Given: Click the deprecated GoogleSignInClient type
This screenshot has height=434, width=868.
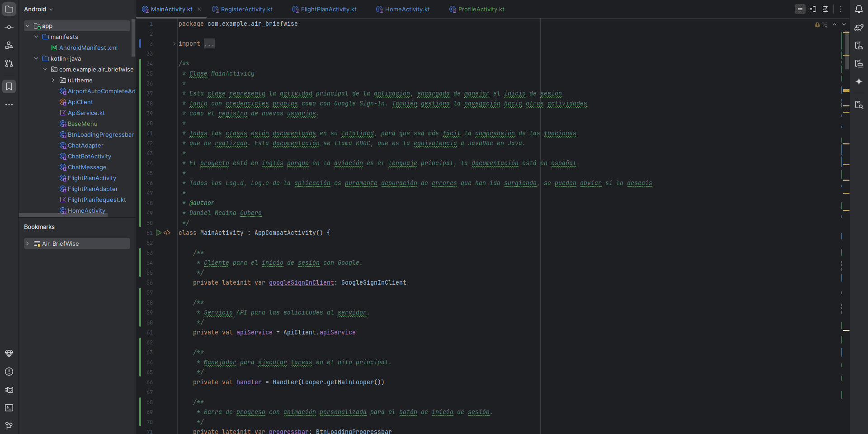Looking at the screenshot, I should point(374,282).
